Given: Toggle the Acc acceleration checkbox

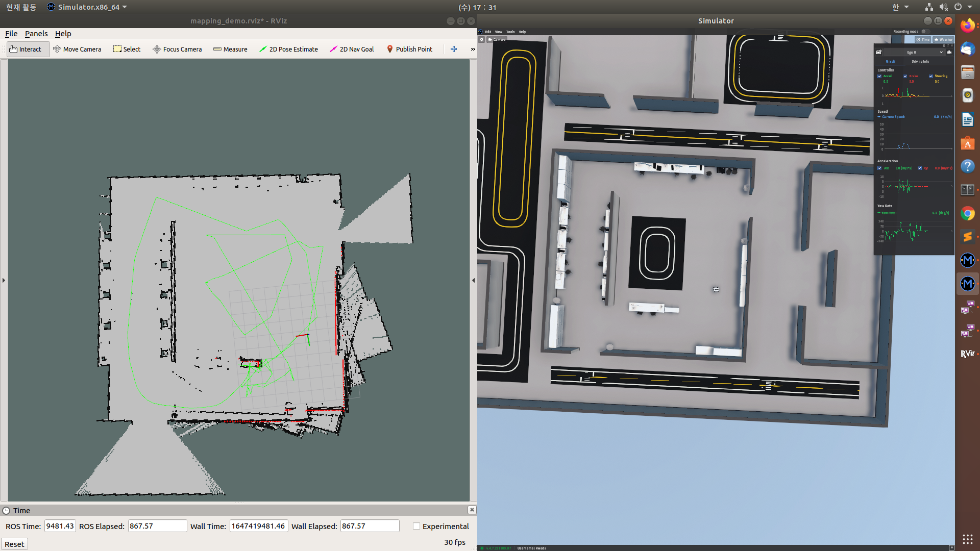Looking at the screenshot, I should click(879, 168).
